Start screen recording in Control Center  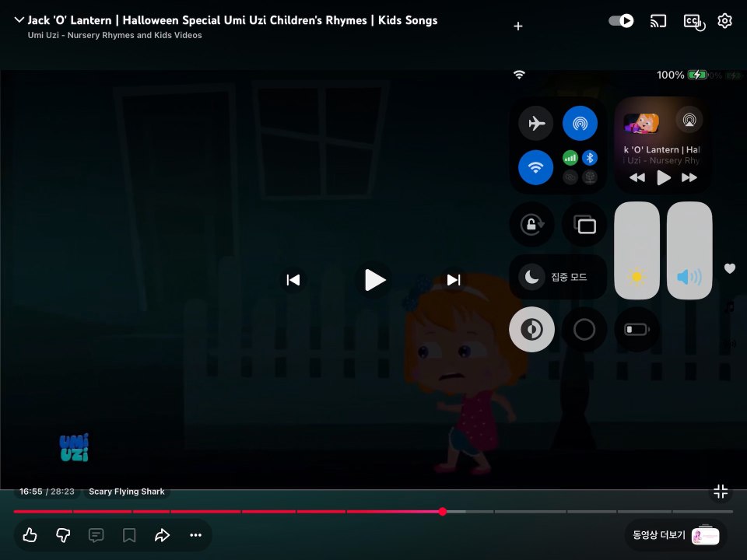click(x=584, y=329)
